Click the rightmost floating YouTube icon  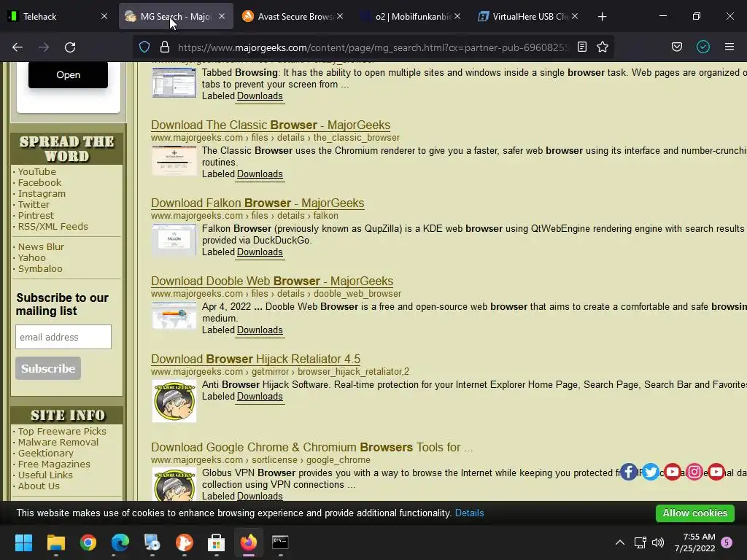(x=716, y=472)
